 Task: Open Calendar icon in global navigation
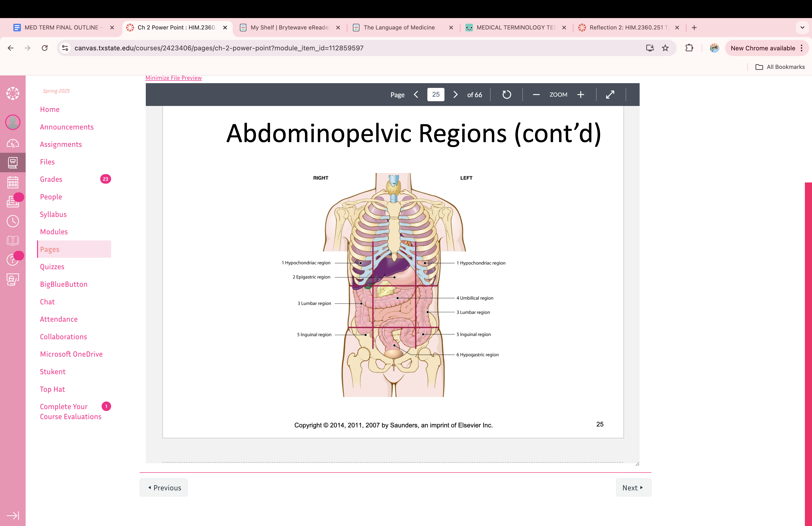click(13, 182)
